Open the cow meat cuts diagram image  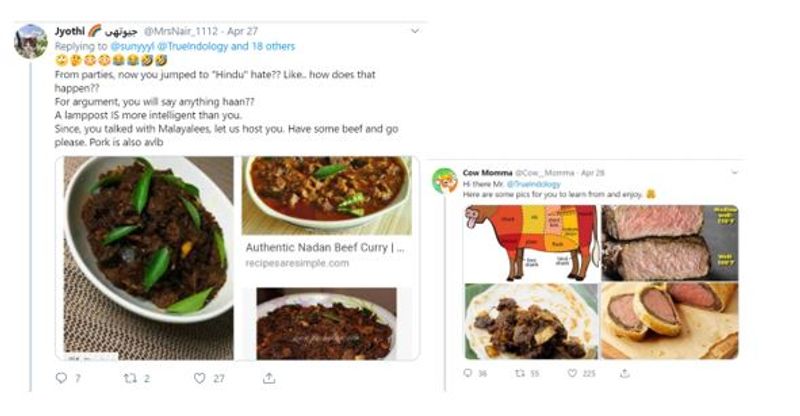530,242
